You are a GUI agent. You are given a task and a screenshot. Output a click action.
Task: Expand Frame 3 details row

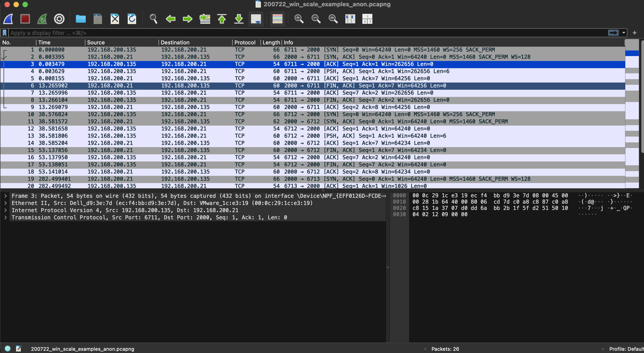click(x=5, y=196)
